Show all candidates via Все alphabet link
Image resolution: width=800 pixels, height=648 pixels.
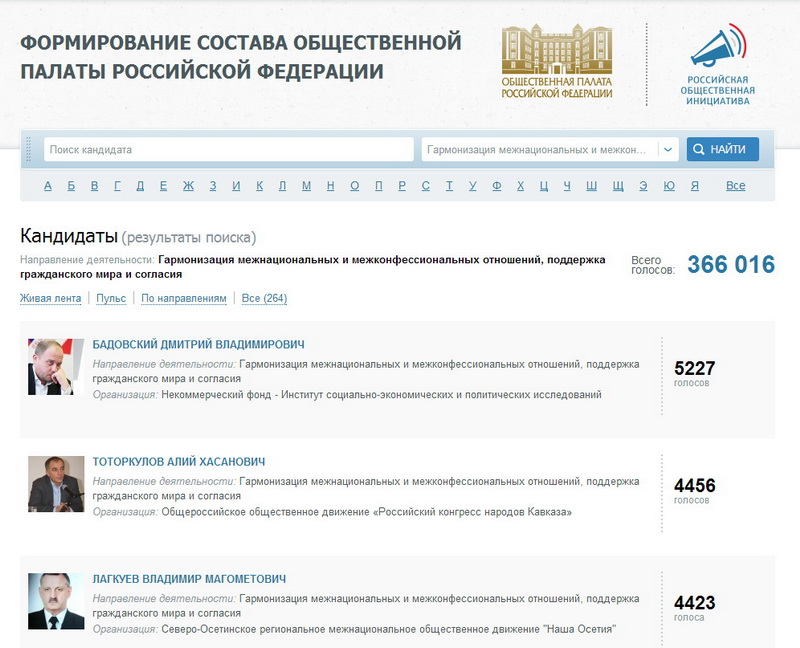click(x=735, y=186)
